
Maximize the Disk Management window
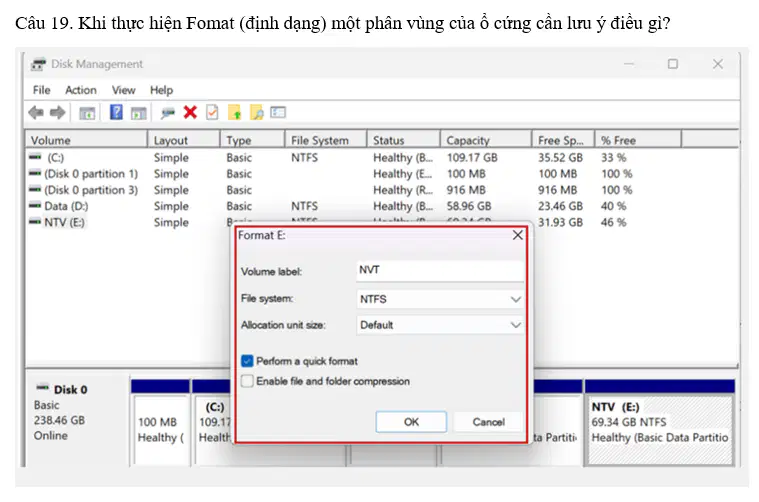[673, 64]
